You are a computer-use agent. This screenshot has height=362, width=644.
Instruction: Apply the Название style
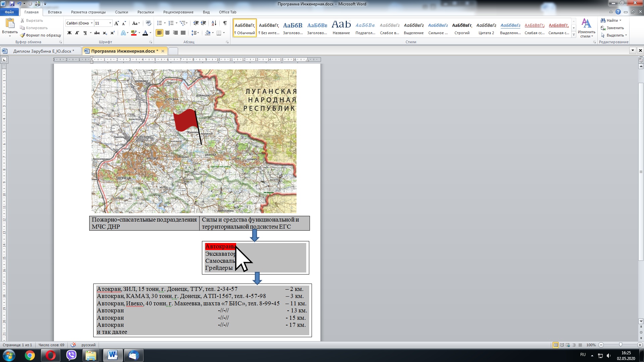(x=341, y=28)
